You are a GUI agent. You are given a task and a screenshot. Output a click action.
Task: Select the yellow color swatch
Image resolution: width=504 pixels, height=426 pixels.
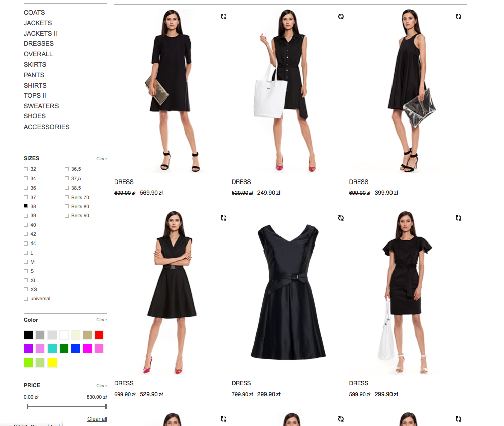click(52, 362)
